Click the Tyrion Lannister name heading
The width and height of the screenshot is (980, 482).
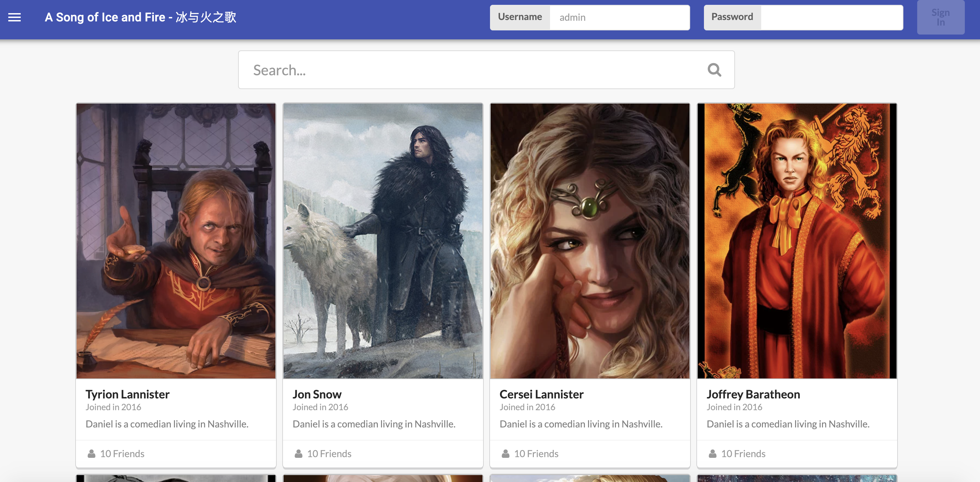pos(127,394)
